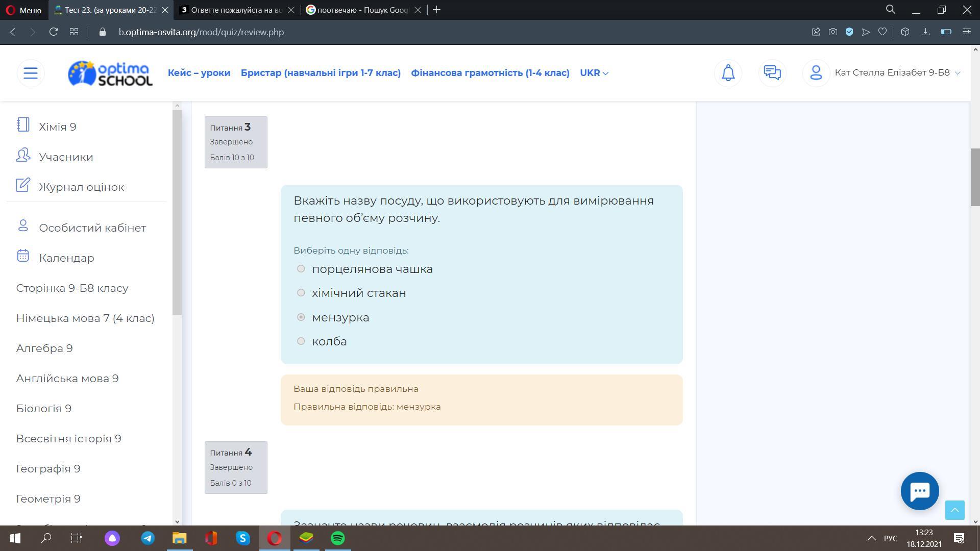Reload the page in browser toolbar
Screen dimensions: 980x551
pos(54,32)
